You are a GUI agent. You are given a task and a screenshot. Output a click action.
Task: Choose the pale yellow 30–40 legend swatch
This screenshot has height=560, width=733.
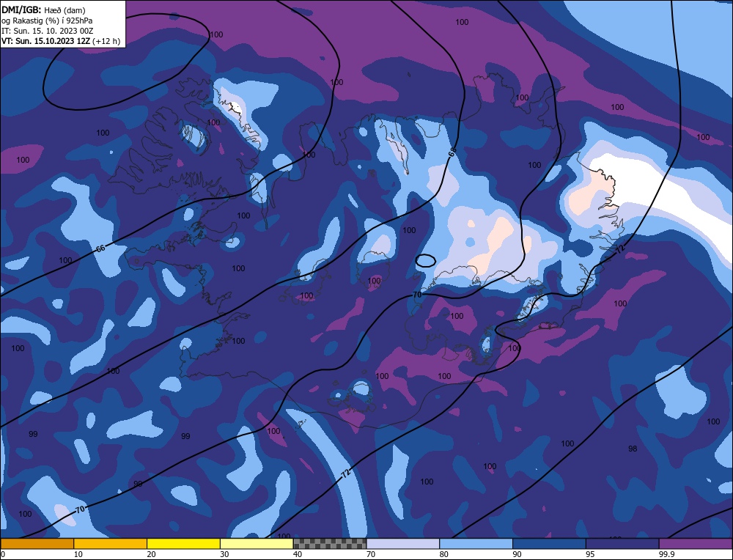point(257,544)
